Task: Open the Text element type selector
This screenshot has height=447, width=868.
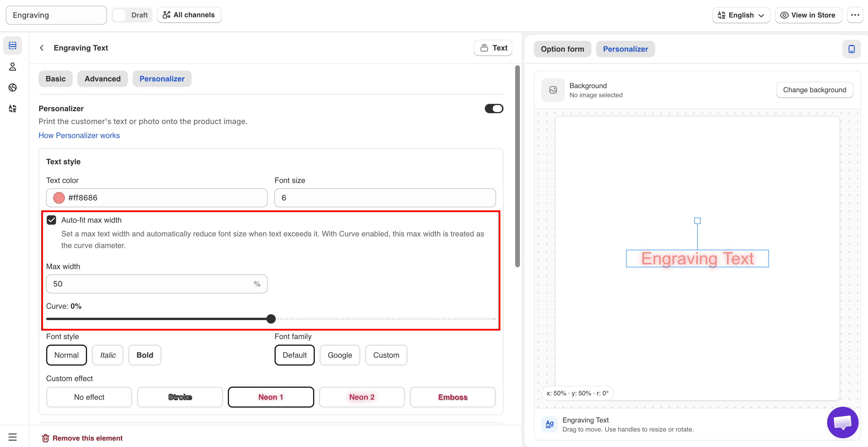Action: point(493,48)
